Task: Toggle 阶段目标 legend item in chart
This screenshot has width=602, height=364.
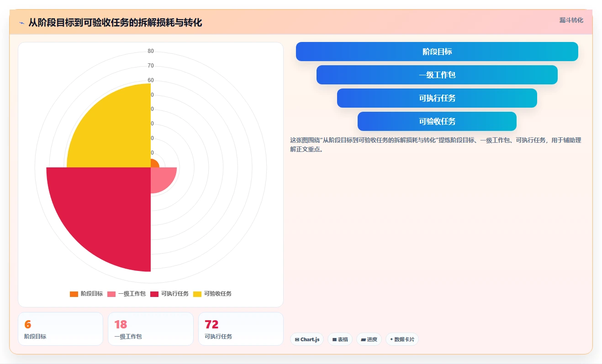Action: (x=86, y=294)
